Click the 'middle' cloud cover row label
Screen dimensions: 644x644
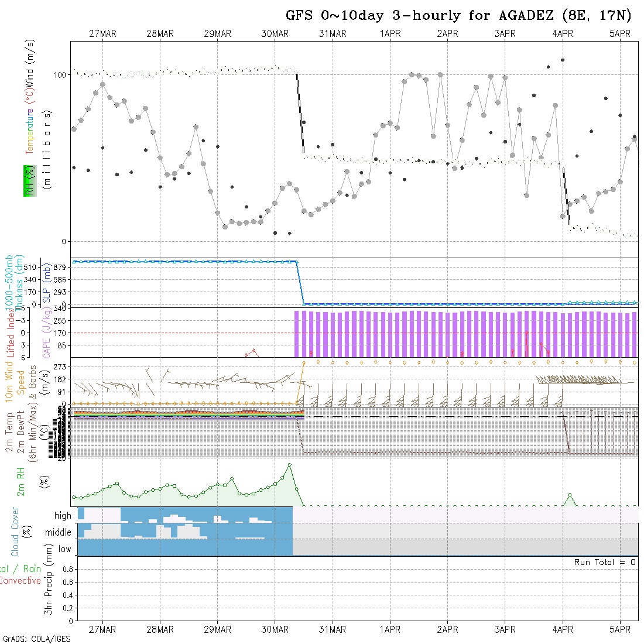point(58,533)
